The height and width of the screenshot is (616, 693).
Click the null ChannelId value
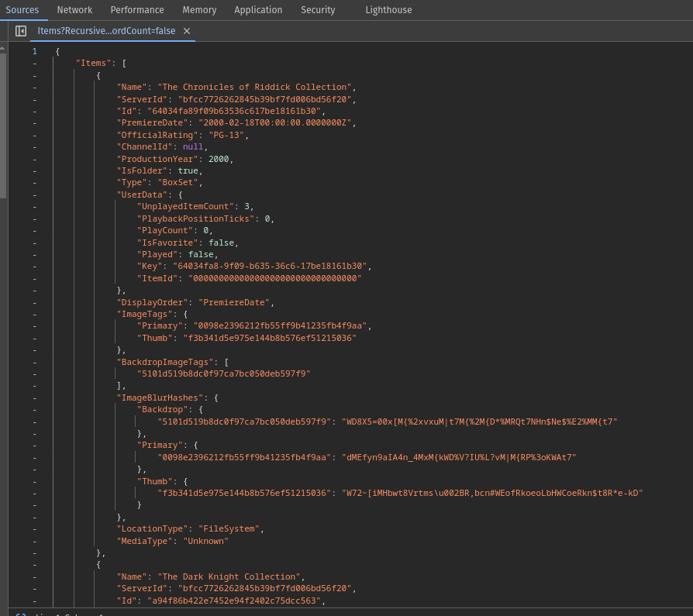pos(193,147)
